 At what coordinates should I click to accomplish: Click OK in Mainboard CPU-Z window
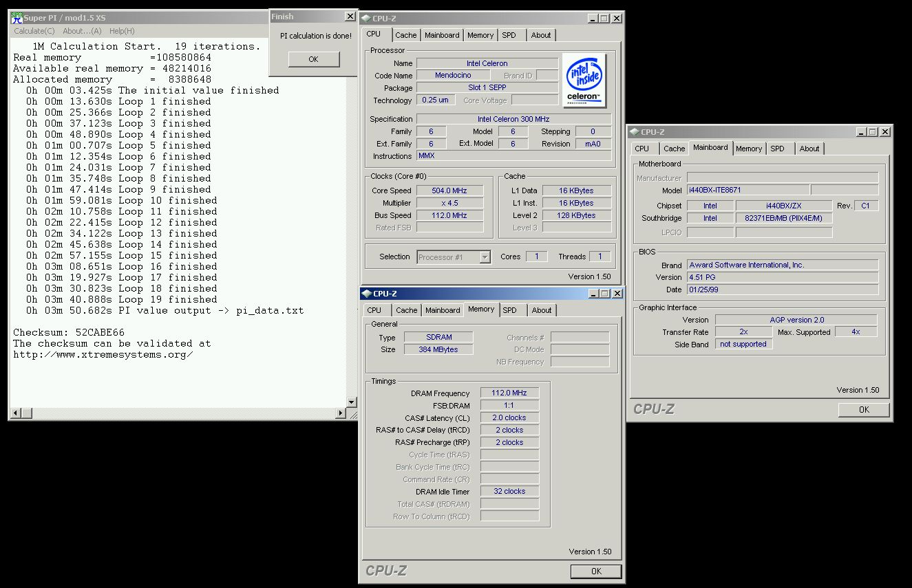click(864, 409)
